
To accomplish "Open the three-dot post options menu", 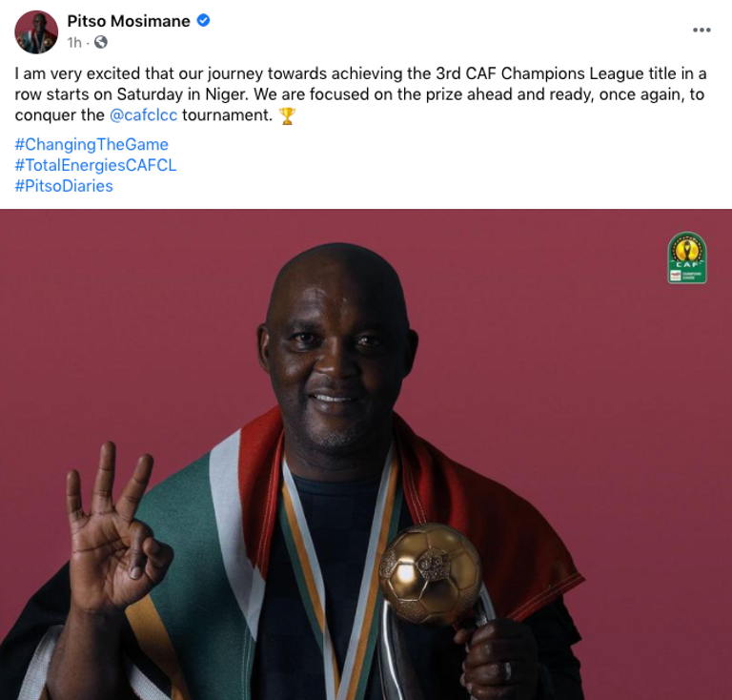I will point(701,30).
